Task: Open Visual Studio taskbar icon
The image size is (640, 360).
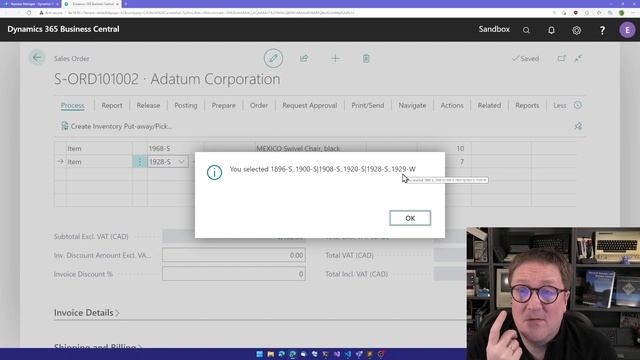Action: pos(337,354)
